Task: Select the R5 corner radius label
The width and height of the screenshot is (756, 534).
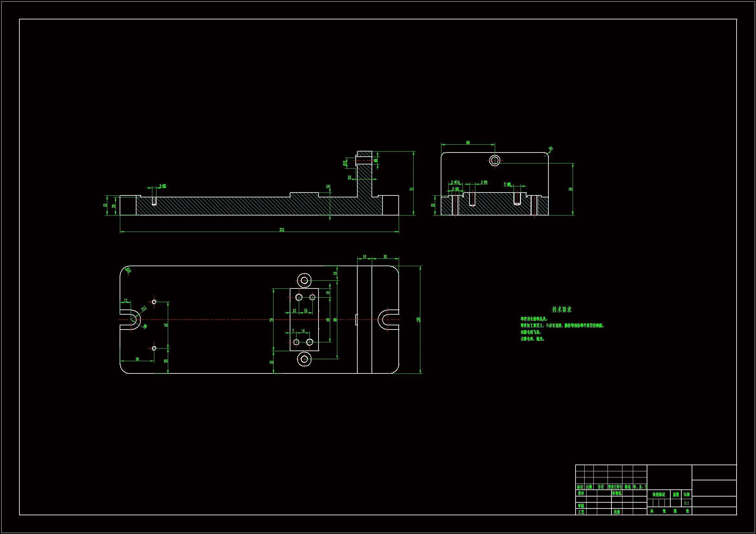Action: (551, 149)
